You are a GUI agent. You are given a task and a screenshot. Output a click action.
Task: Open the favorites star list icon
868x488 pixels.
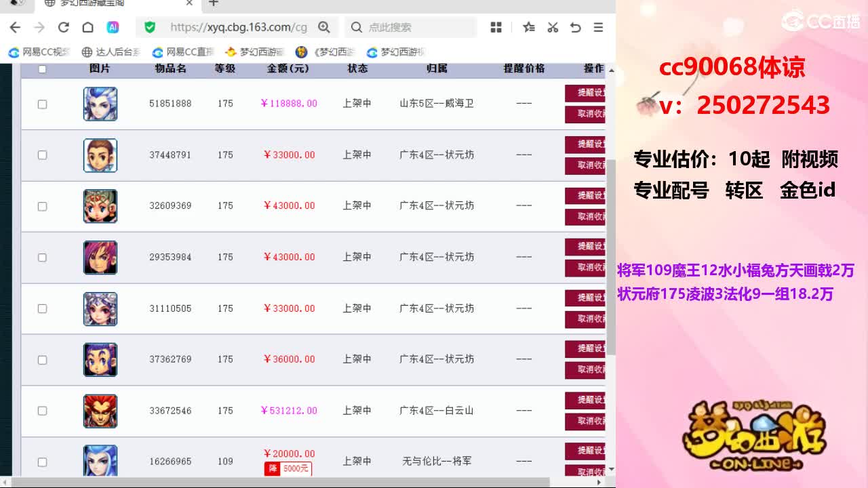coord(529,27)
